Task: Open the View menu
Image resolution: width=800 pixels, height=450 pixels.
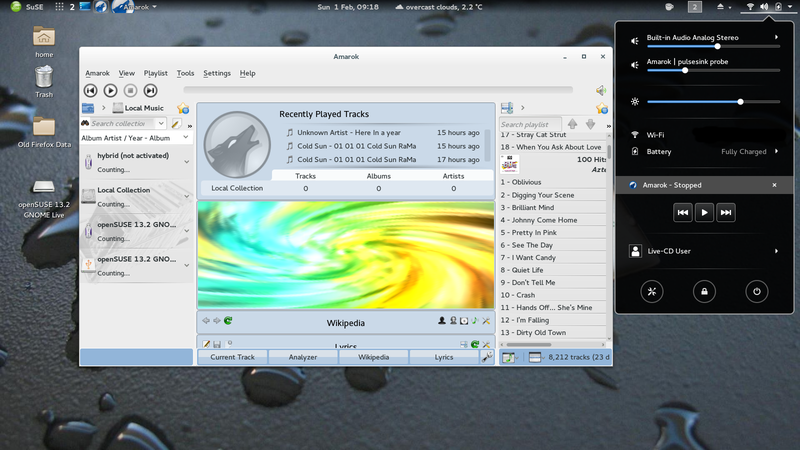Action: pyautogui.click(x=127, y=73)
